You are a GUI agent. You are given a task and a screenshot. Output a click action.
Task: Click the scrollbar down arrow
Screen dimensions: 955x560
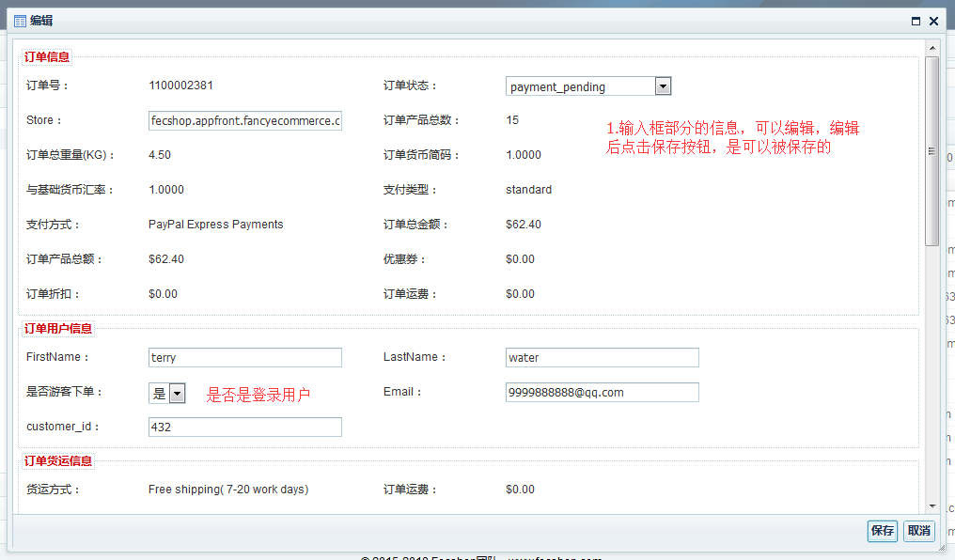point(932,506)
